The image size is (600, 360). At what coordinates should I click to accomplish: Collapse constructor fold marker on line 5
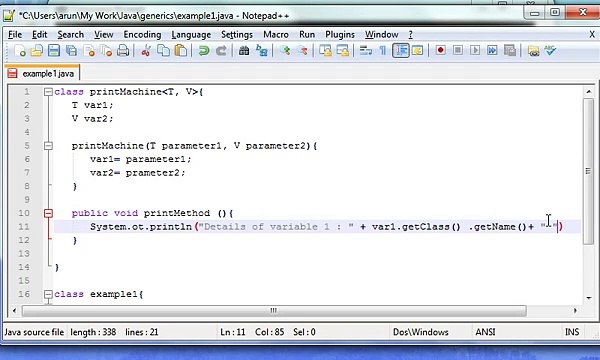pyautogui.click(x=48, y=146)
